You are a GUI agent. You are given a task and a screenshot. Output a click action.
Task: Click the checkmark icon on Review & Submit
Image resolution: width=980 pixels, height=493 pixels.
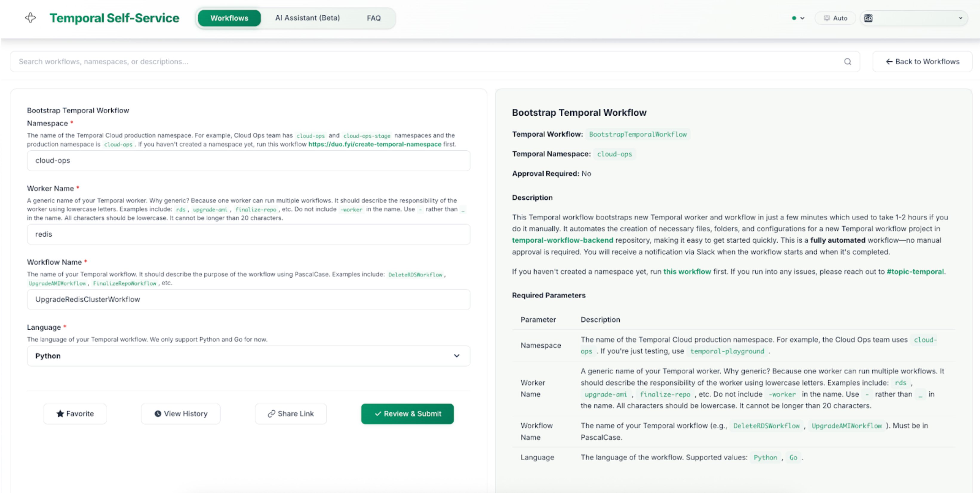pyautogui.click(x=378, y=414)
